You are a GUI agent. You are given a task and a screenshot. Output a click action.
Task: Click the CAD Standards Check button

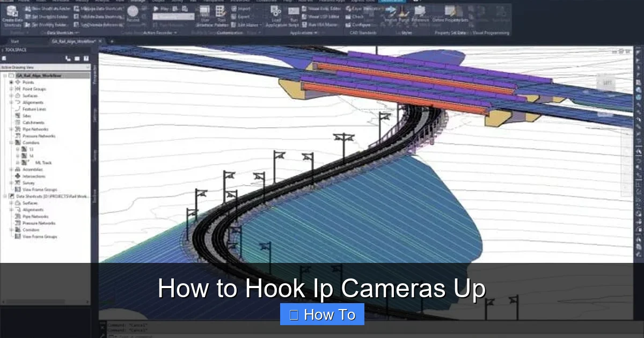tap(355, 17)
